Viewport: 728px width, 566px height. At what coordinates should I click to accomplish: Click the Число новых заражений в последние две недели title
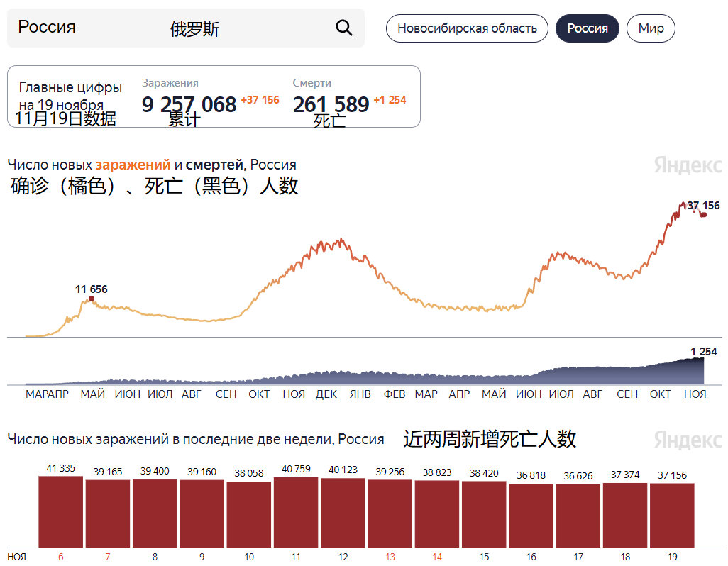tap(196, 439)
